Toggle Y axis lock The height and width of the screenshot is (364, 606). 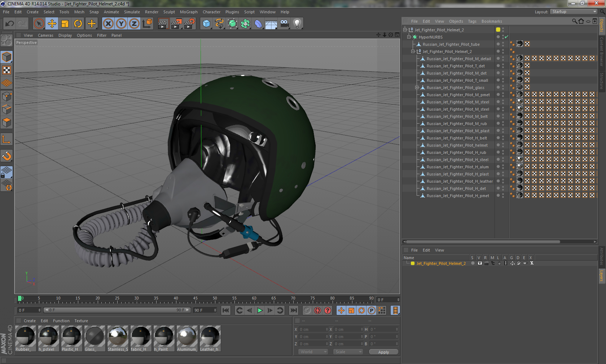[x=121, y=24]
